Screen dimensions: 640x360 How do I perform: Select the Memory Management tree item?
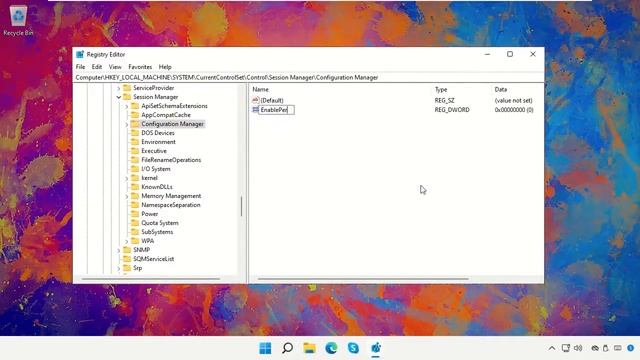[x=171, y=196]
